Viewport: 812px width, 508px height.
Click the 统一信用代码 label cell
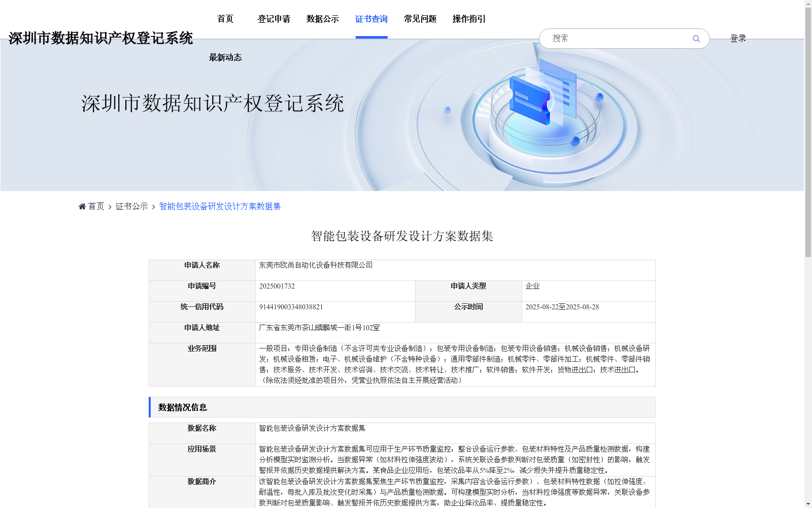pos(202,312)
